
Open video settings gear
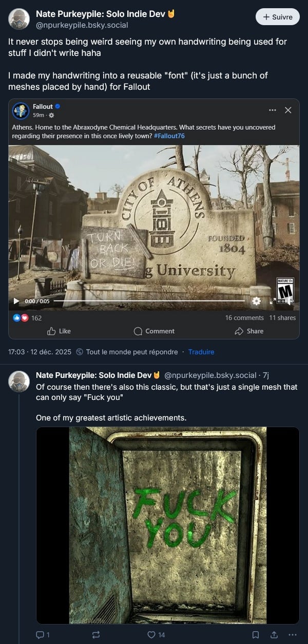click(256, 301)
